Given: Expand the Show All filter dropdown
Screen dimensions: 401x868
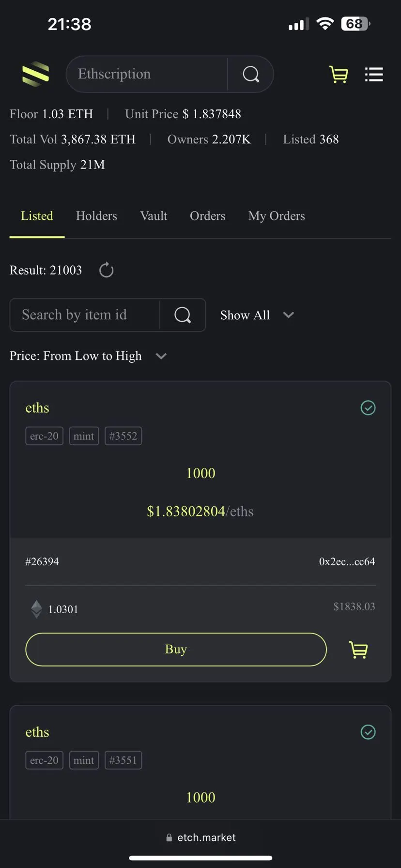Looking at the screenshot, I should tap(257, 315).
